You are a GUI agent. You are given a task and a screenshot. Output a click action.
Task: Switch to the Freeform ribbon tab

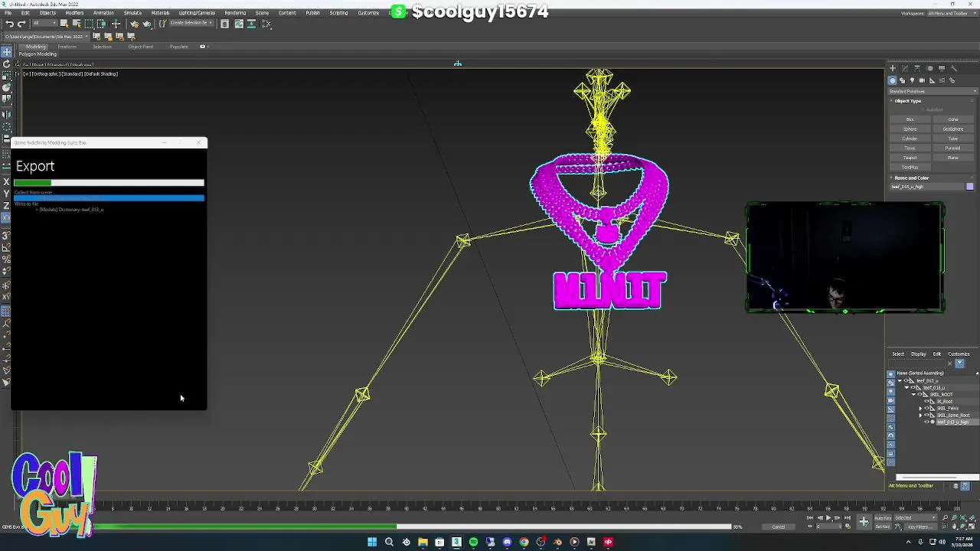tap(67, 47)
